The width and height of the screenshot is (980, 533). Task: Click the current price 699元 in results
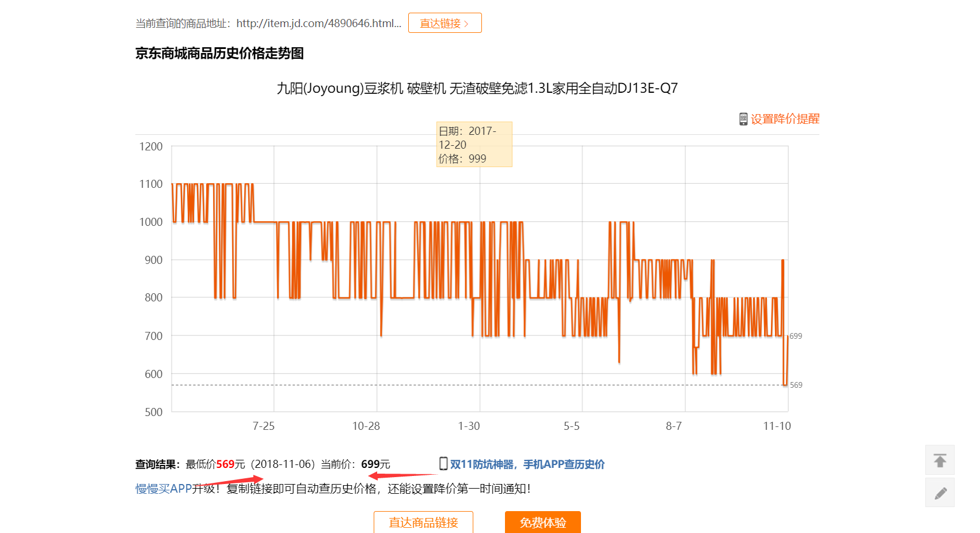375,464
